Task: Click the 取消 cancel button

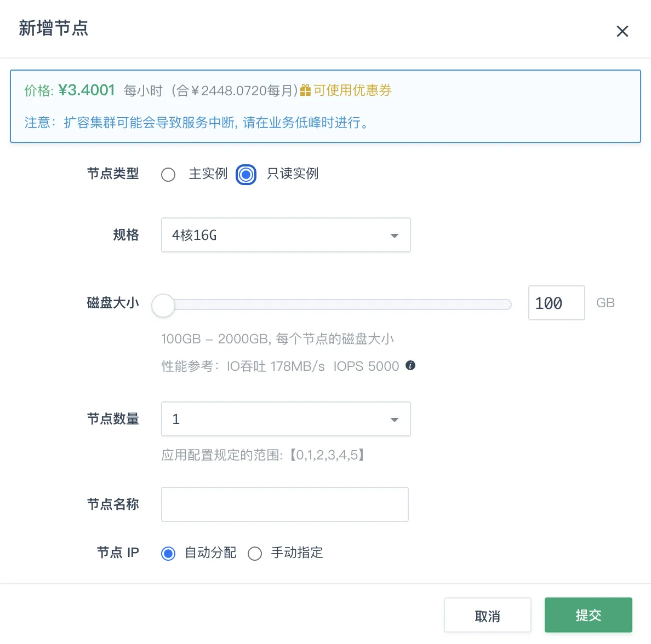Action: (487, 615)
